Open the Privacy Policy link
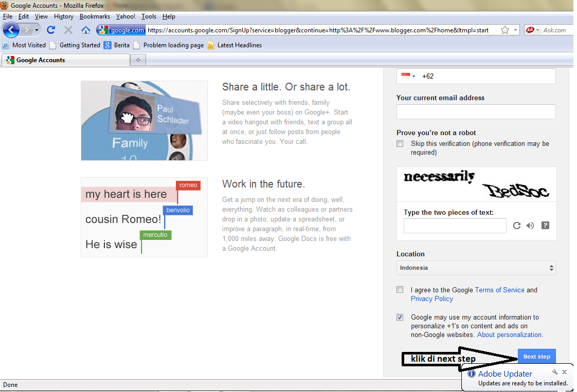577x392 pixels. [x=431, y=299]
